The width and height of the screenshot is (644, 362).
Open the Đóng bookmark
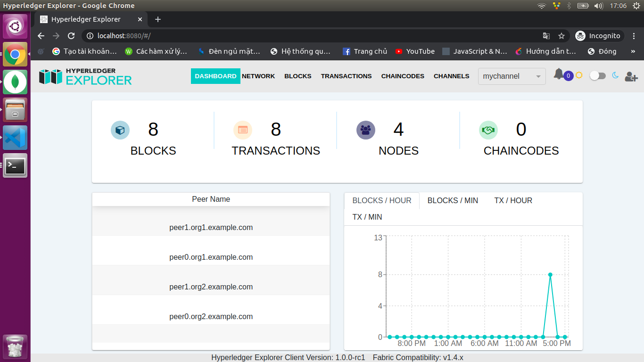click(602, 51)
